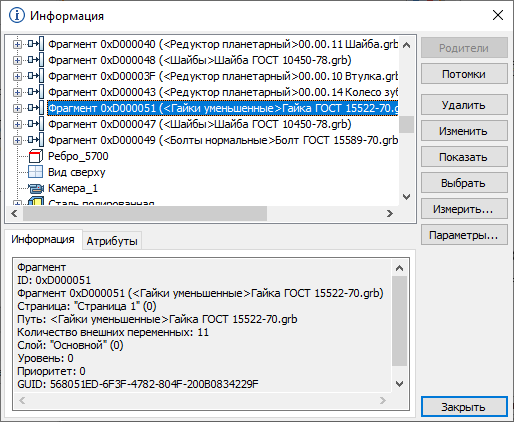Expand the Фрагмент 0xD000048 Шайба node

click(17, 60)
